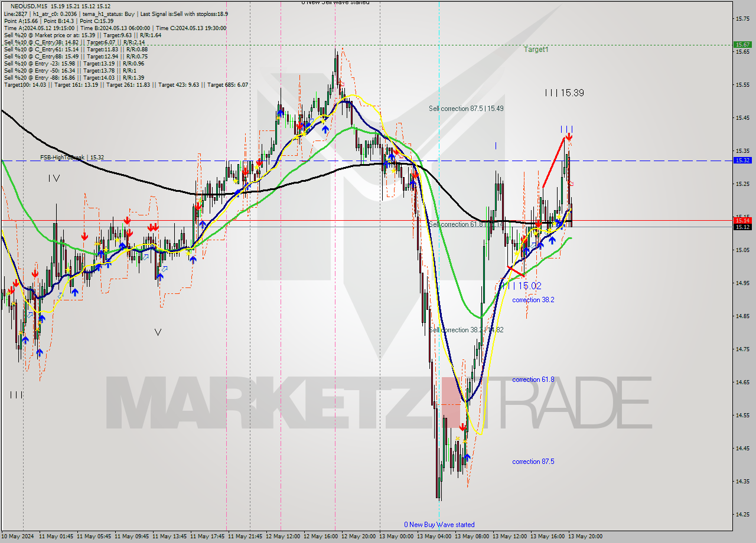
Task: Select 'Sell correction 38.2 | 14.82' label
Action: tap(466, 330)
